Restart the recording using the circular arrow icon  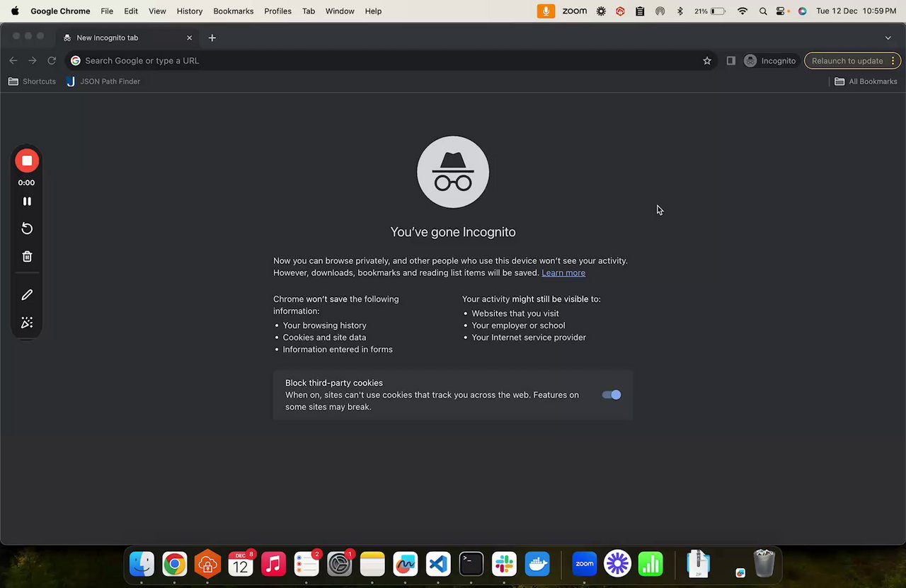pos(27,228)
